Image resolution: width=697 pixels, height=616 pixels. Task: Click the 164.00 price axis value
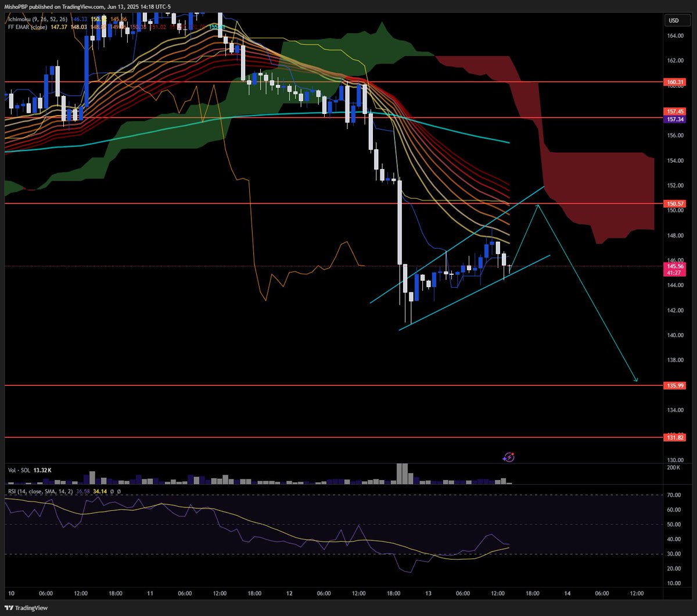[x=675, y=36]
